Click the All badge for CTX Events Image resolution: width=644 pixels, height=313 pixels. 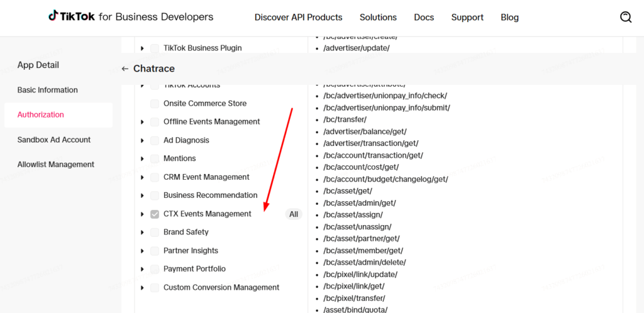[294, 214]
